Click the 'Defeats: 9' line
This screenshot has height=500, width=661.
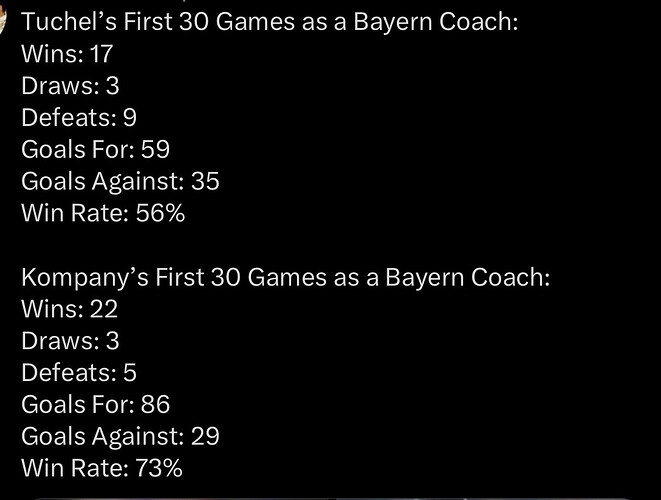pyautogui.click(x=79, y=118)
